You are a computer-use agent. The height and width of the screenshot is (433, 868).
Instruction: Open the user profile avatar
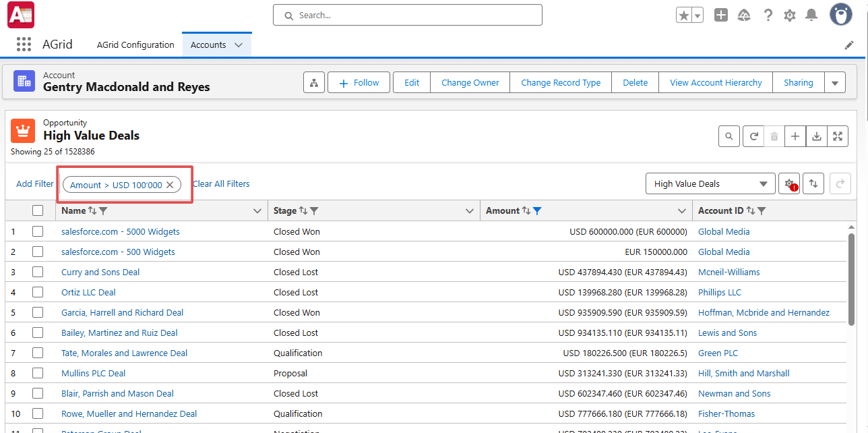pos(840,14)
